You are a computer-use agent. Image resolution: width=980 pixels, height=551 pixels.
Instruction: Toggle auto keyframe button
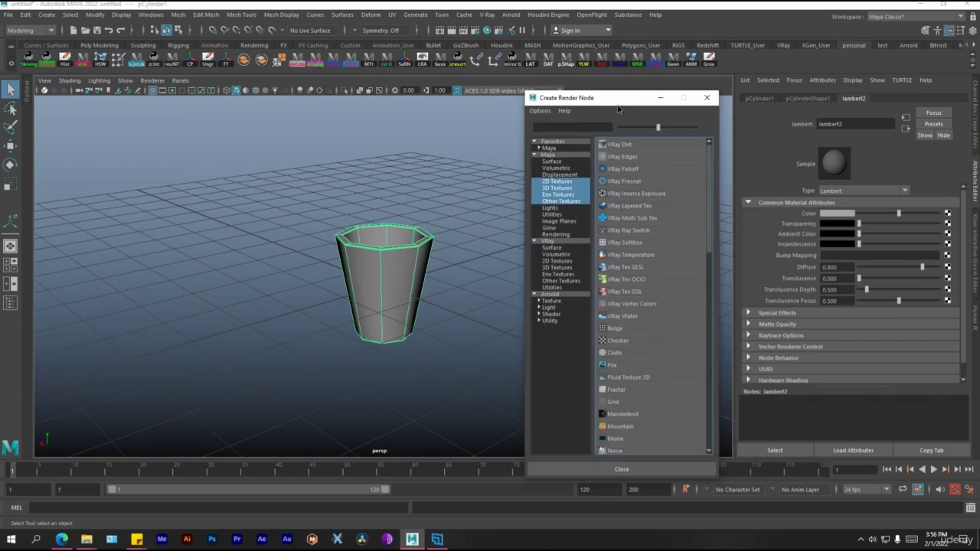[x=955, y=490]
